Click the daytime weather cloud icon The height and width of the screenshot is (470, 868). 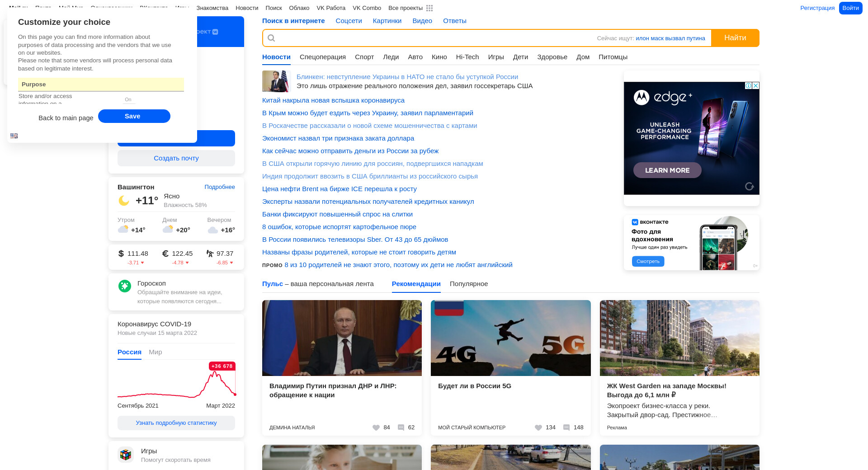coord(168,229)
